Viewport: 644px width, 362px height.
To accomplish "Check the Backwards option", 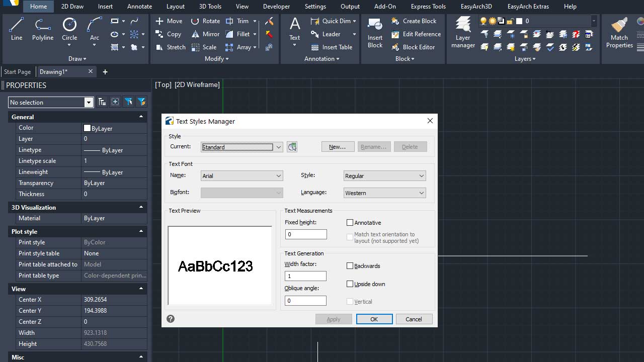I will coord(350,266).
